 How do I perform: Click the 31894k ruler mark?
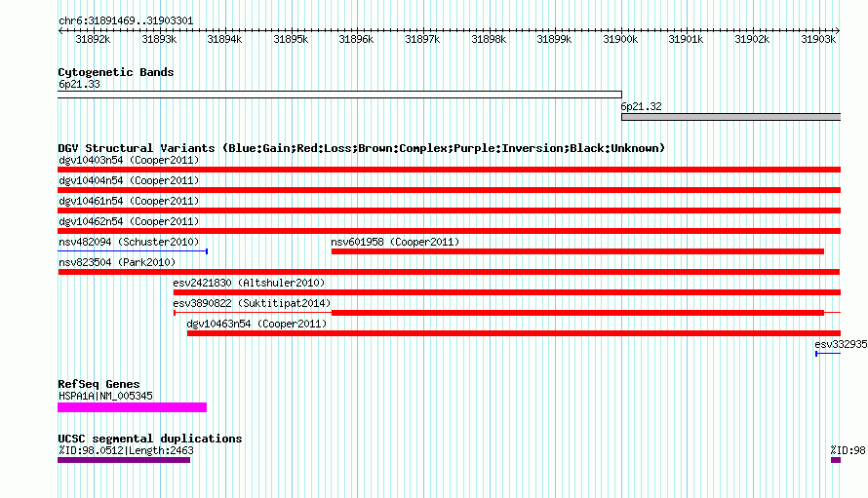coord(224,39)
